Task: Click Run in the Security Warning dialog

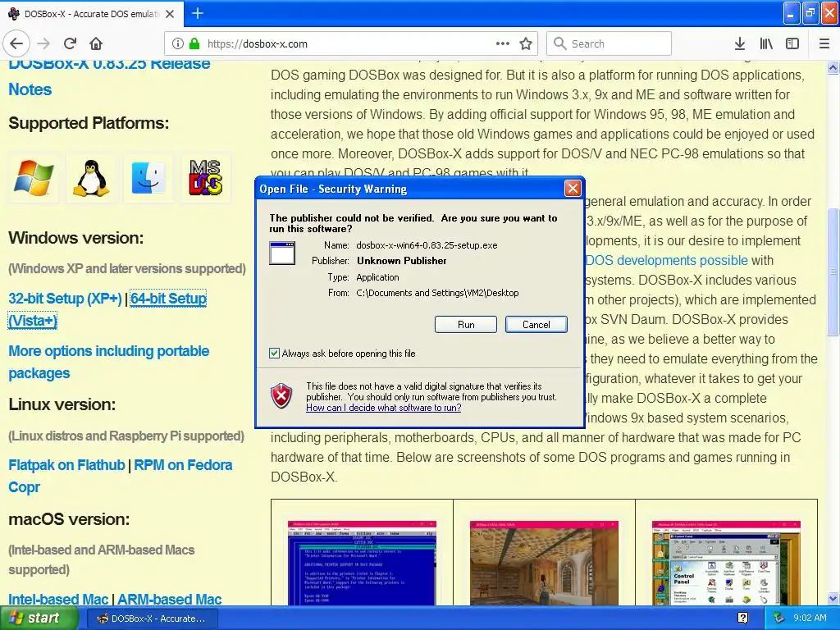Action: tap(466, 324)
